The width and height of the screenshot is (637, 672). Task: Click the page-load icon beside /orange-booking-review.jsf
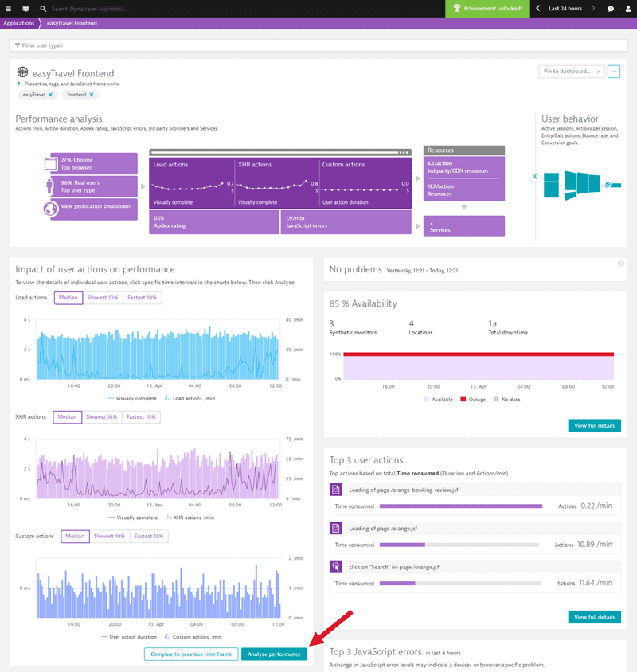334,489
